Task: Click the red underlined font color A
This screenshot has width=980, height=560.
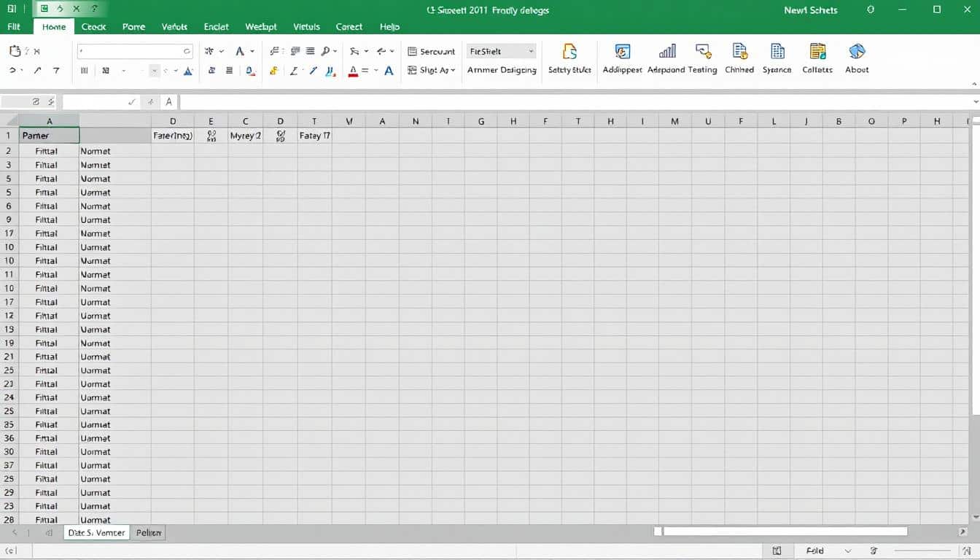Action: click(353, 71)
